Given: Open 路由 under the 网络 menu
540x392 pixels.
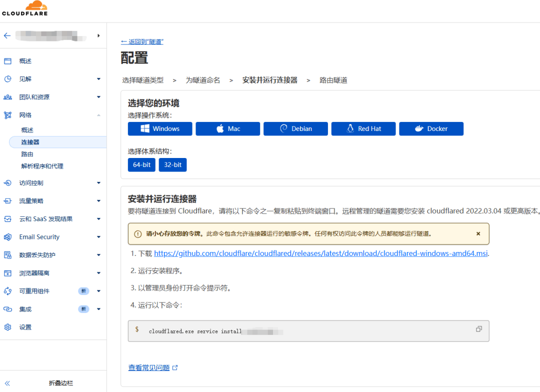Looking at the screenshot, I should 27,154.
